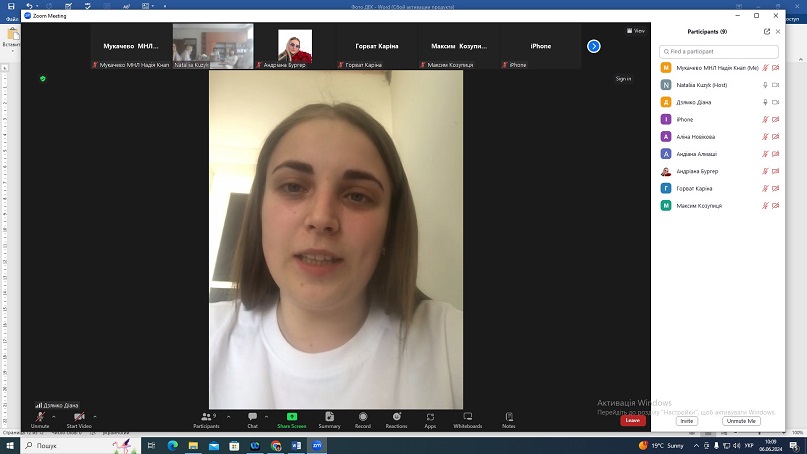This screenshot has height=454, width=807.
Task: Open Whiteboards
Action: (468, 420)
